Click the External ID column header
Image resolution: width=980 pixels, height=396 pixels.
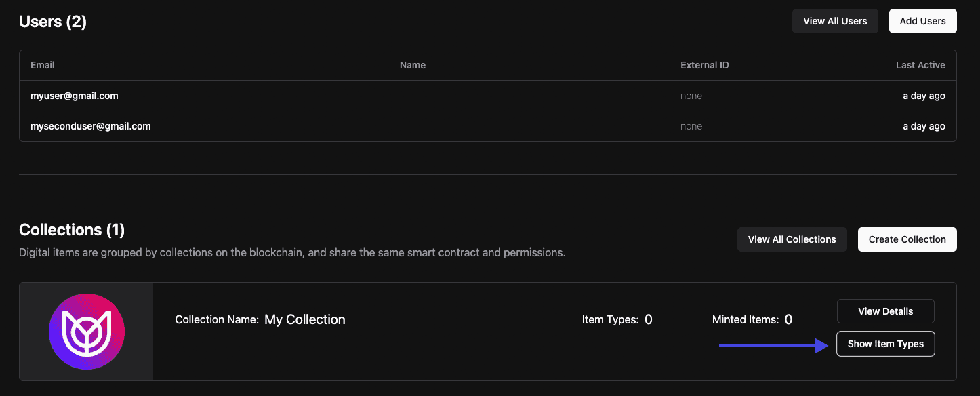click(x=704, y=65)
